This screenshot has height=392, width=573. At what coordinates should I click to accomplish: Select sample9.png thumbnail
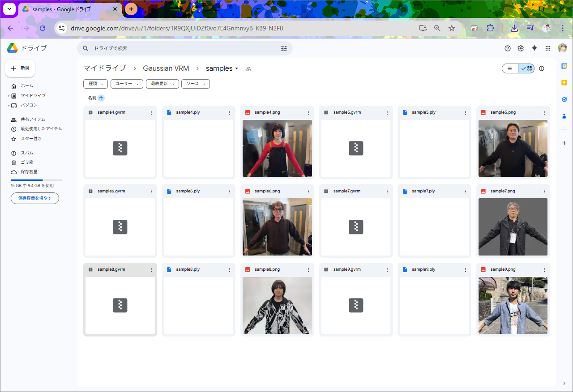(513, 305)
